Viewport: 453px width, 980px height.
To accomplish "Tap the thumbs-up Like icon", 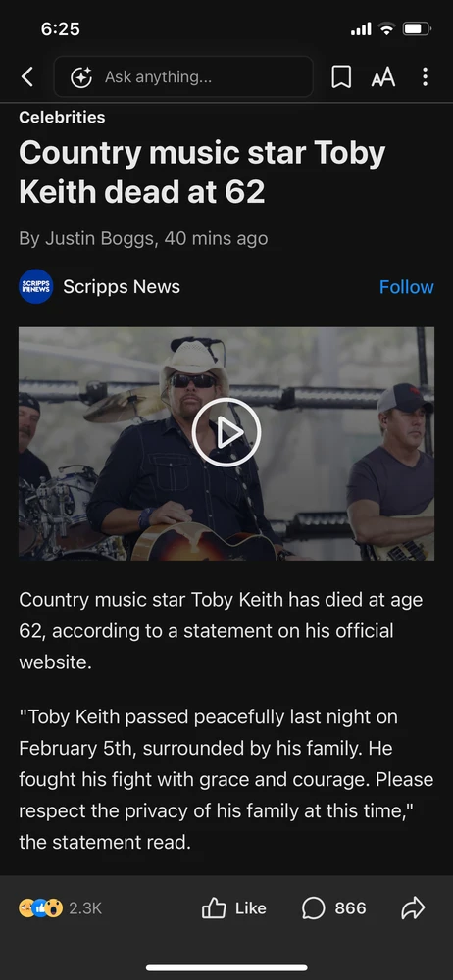I will (214, 908).
